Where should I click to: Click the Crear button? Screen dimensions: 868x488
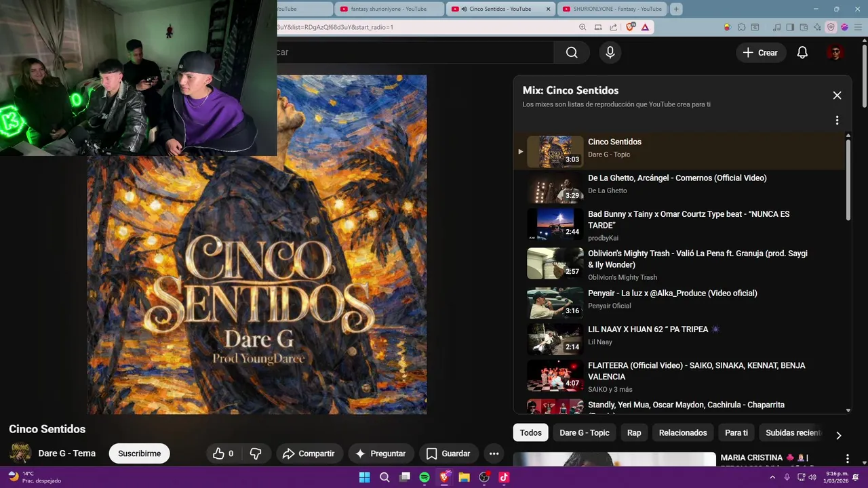click(760, 52)
